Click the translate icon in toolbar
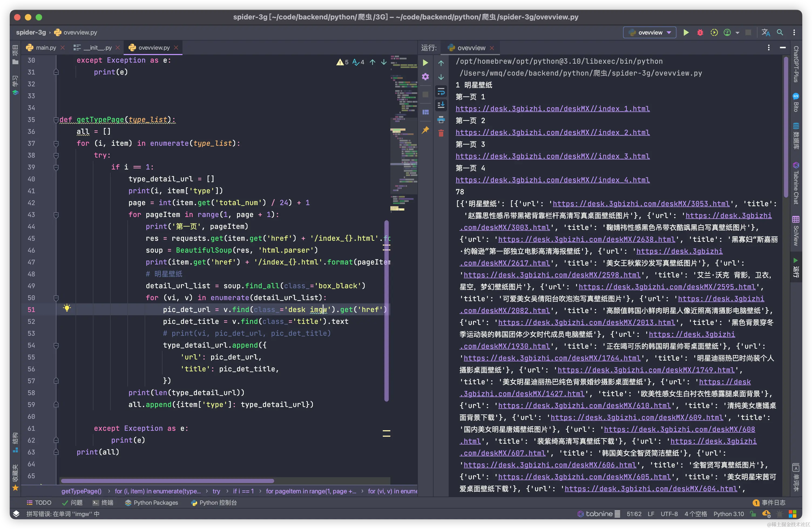Viewport: 812px width, 529px height. coord(766,32)
